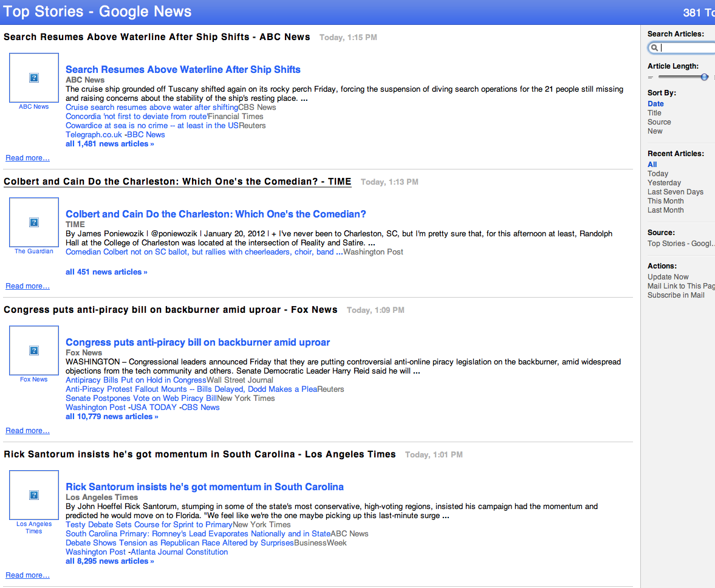The image size is (715, 588).
Task: Adjust the Article Length slider handle
Action: (705, 77)
